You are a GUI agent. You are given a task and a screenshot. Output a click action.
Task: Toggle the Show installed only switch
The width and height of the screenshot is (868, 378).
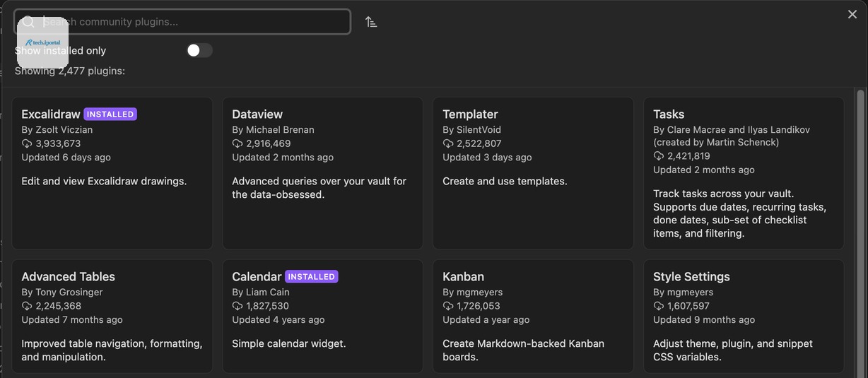point(199,50)
